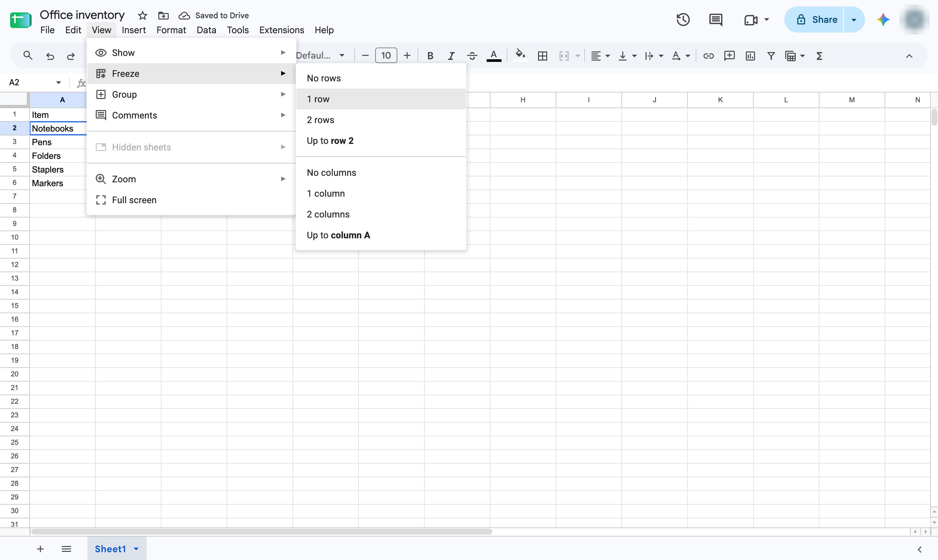
Task: Decrease font size with minus
Action: coord(365,56)
